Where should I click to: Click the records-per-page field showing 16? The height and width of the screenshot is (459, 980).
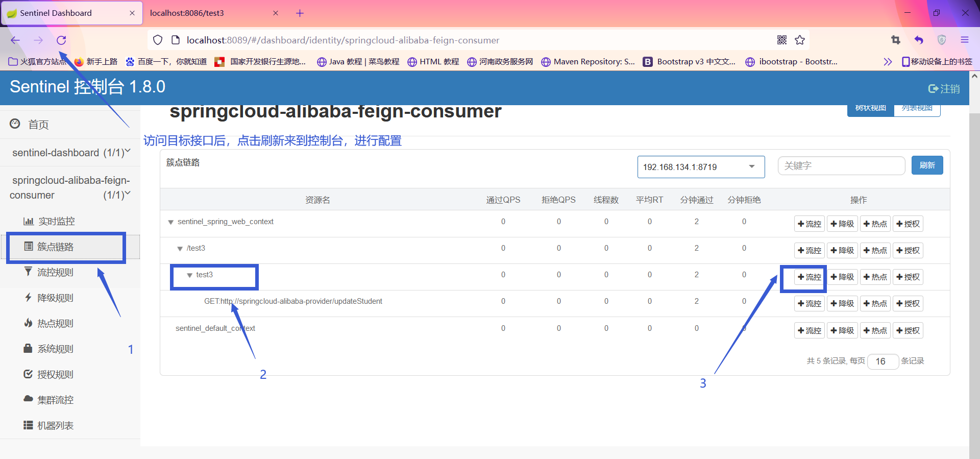pyautogui.click(x=883, y=361)
